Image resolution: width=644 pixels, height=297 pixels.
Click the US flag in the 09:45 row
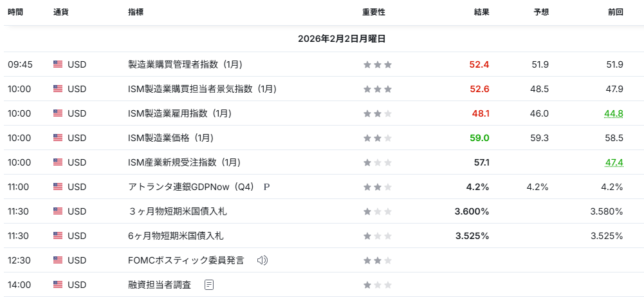pos(58,64)
